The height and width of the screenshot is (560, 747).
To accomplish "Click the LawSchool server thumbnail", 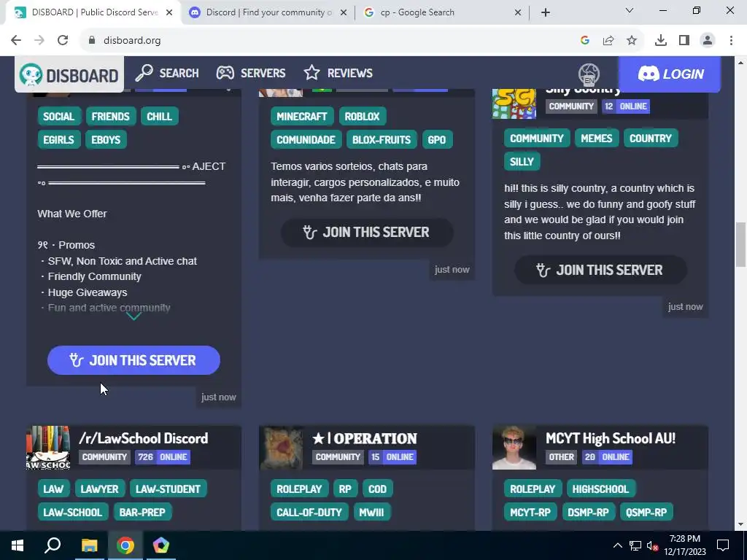I will click(x=48, y=448).
